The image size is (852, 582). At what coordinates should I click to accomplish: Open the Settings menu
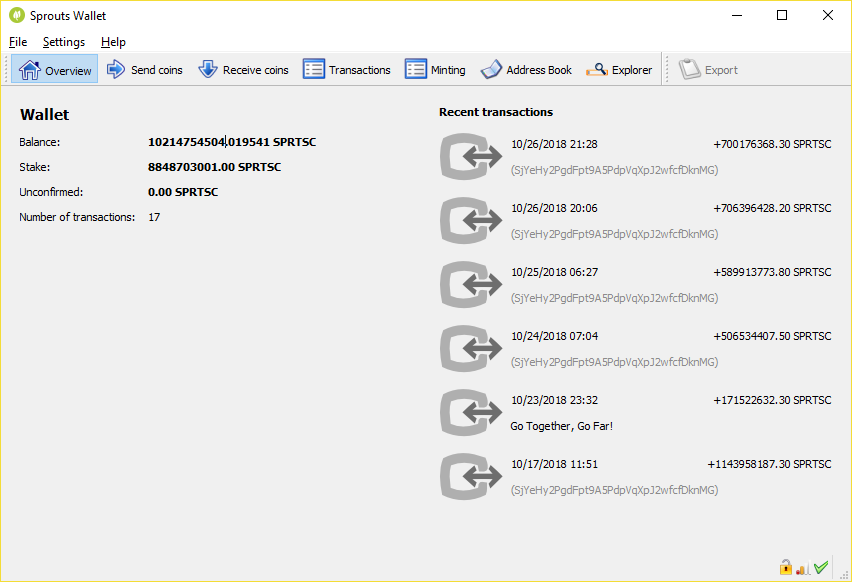click(x=64, y=42)
